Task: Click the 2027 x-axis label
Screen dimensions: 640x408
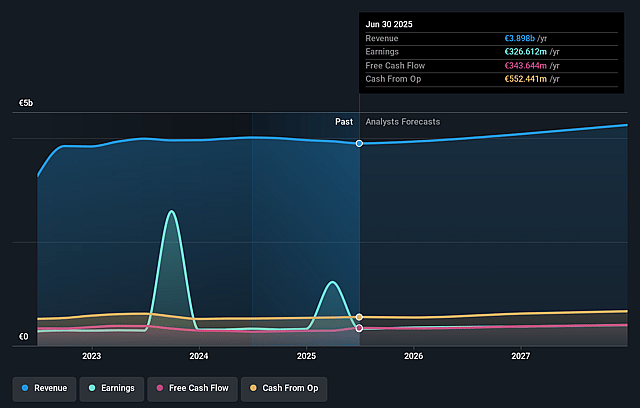Action: point(521,356)
